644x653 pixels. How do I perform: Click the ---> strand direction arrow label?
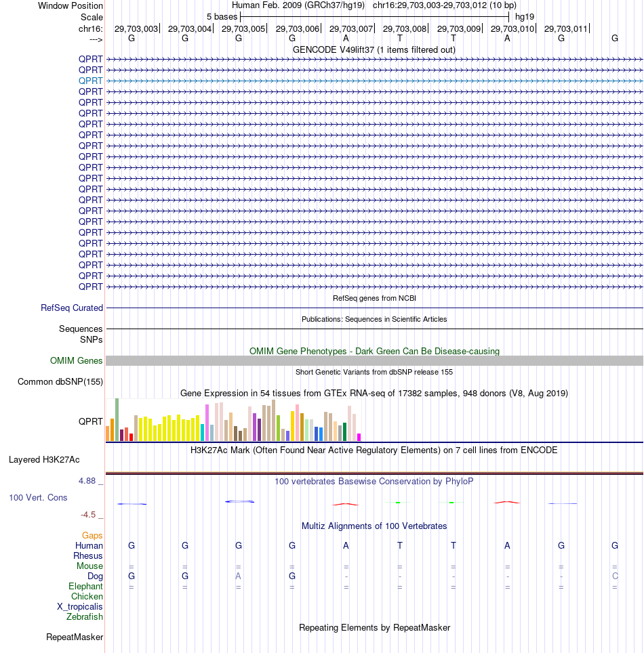click(x=96, y=39)
